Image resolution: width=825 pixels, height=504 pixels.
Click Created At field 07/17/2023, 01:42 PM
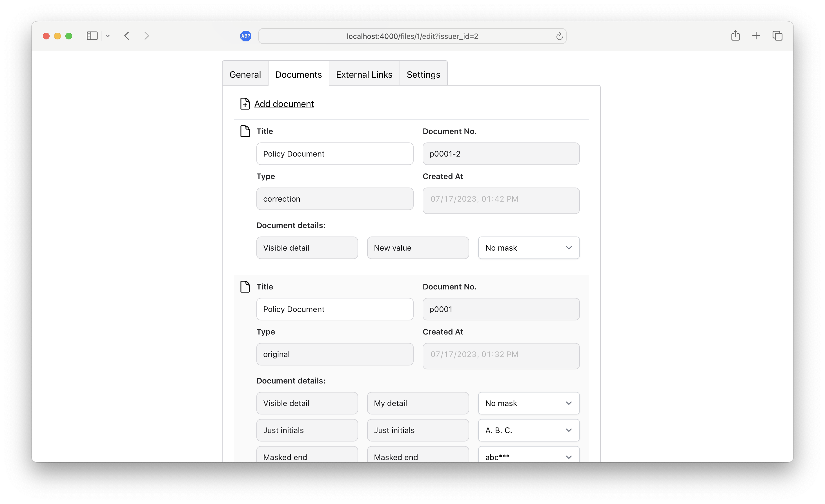[x=501, y=200]
